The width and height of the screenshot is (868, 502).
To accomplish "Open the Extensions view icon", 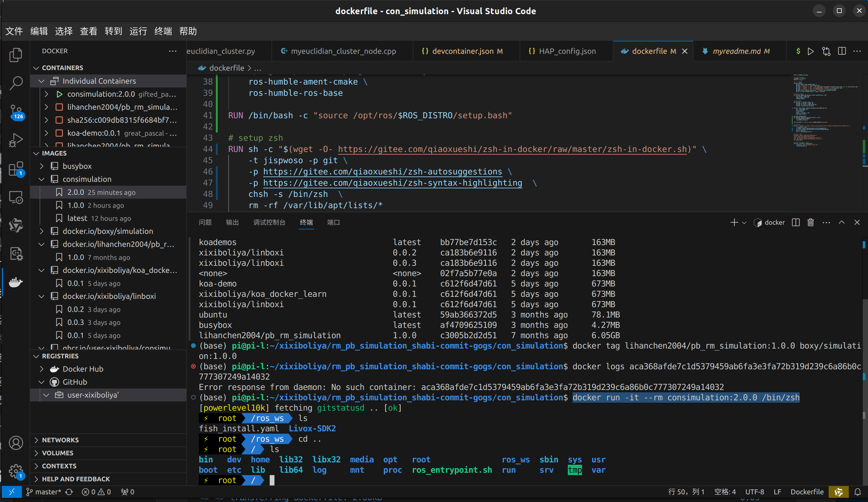I will (x=15, y=169).
